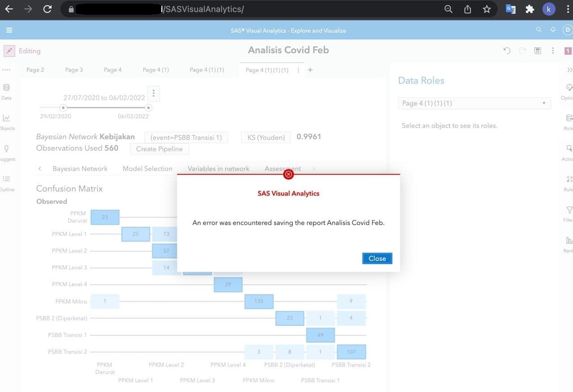The height and width of the screenshot is (392, 573).
Task: Select the PSBB Transisi 1 event filter chip
Action: point(186,137)
